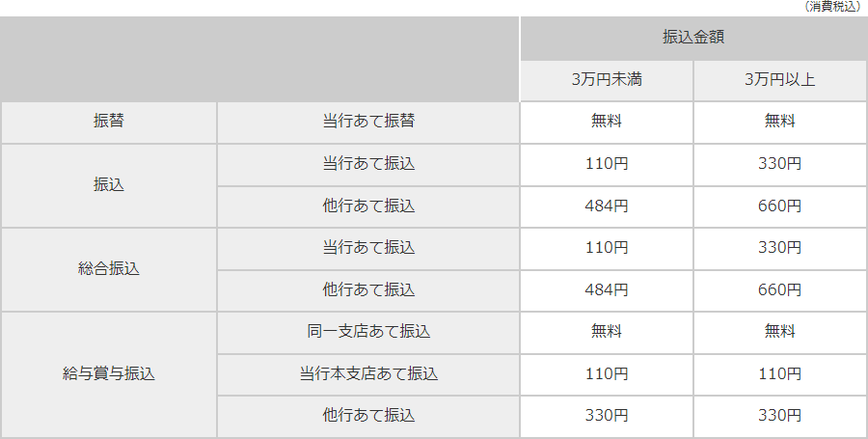Select the 3万円未満 column header
The width and height of the screenshot is (868, 439).
tap(607, 80)
